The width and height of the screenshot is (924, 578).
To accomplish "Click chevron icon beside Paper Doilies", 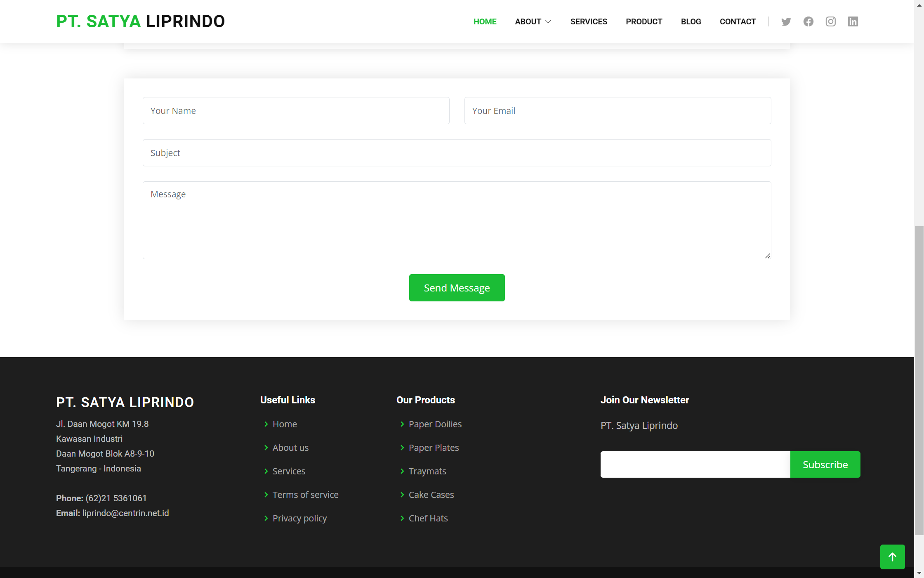I will click(x=402, y=424).
